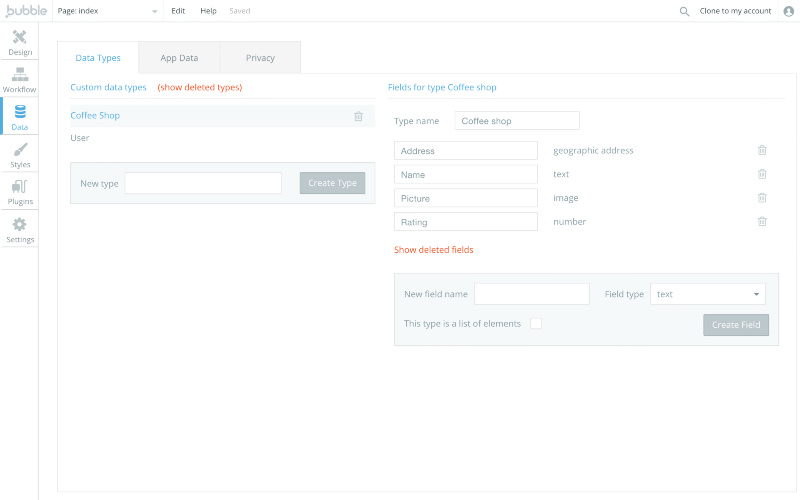Check 'This type is a list' checkbox
The width and height of the screenshot is (800, 500).
point(536,324)
